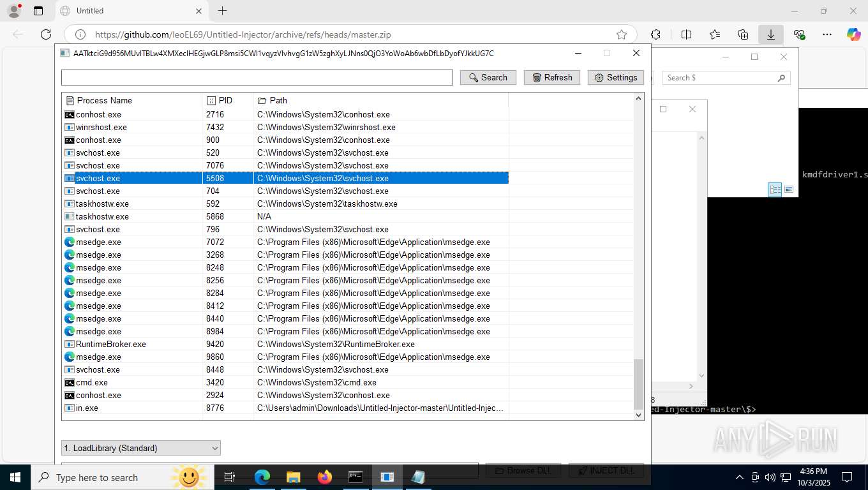Select taskhostw.exe row with N/A path
868x490 pixels.
[x=285, y=216]
